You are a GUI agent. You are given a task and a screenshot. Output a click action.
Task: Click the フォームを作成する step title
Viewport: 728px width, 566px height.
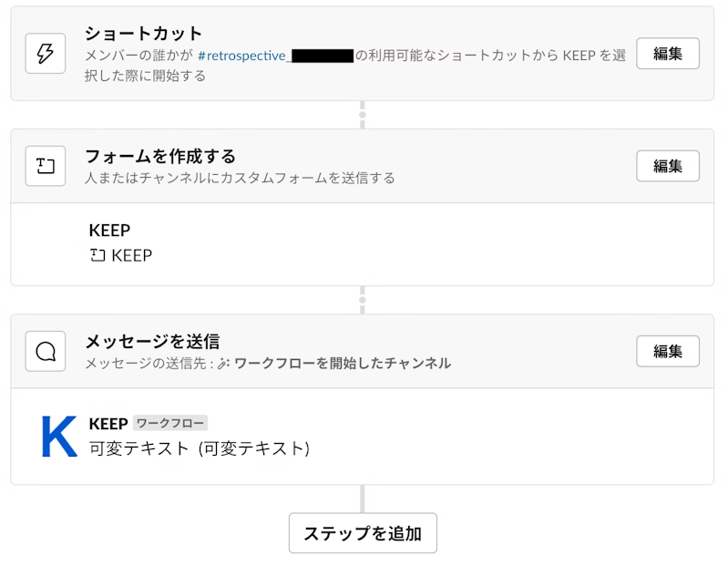160,157
